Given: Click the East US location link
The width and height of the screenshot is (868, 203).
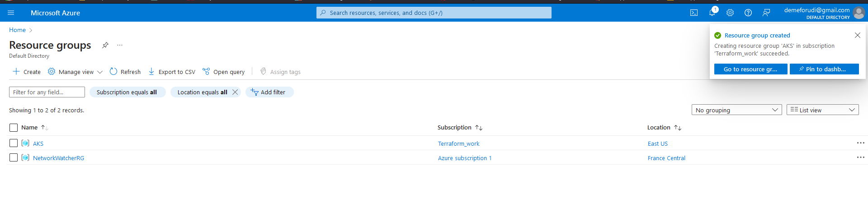Looking at the screenshot, I should [657, 143].
